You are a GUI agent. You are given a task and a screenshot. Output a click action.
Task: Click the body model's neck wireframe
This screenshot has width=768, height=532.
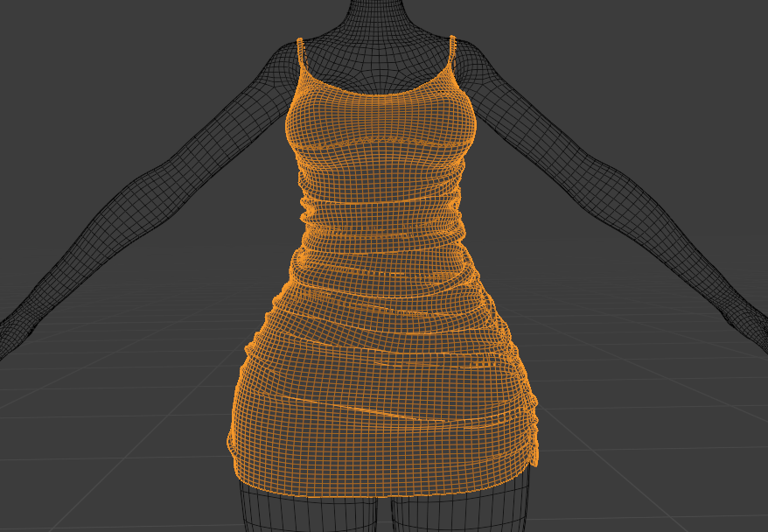[x=378, y=19]
